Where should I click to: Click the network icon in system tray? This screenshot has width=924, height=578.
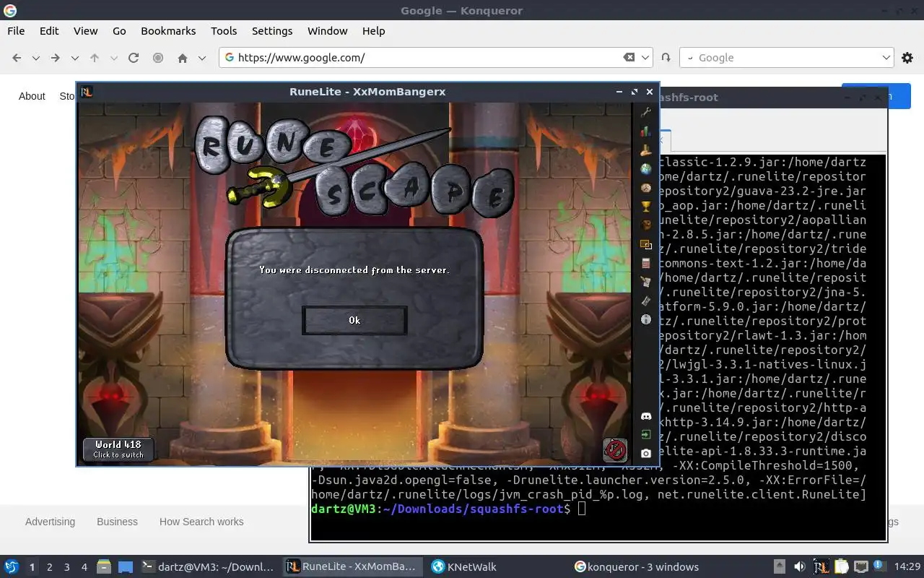point(861,567)
